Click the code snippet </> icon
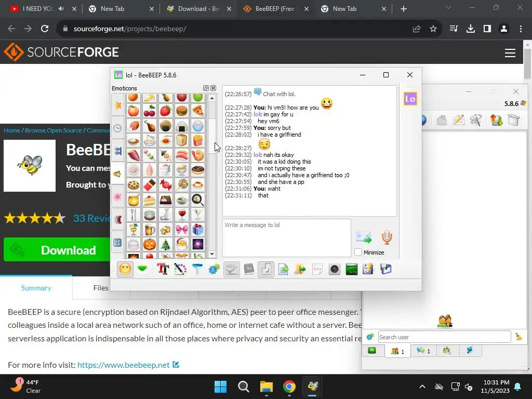 317,270
